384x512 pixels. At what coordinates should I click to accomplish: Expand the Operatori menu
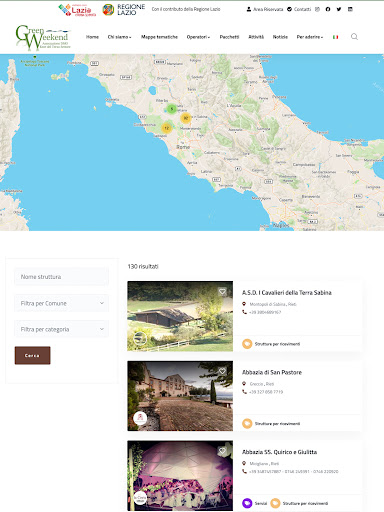(x=198, y=37)
